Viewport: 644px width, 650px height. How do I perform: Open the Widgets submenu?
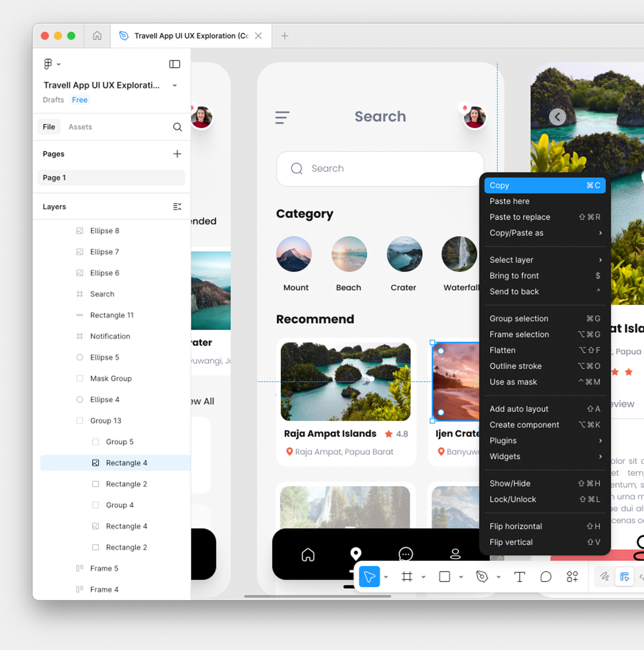tap(545, 456)
